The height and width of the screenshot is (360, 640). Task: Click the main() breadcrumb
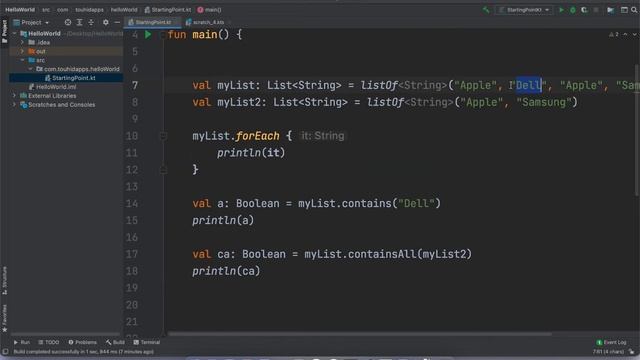209,10
